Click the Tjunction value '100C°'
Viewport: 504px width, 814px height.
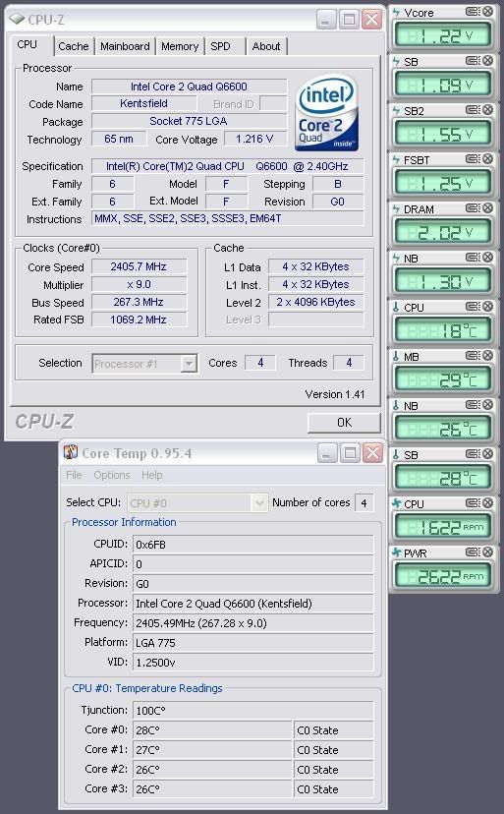pos(252,710)
